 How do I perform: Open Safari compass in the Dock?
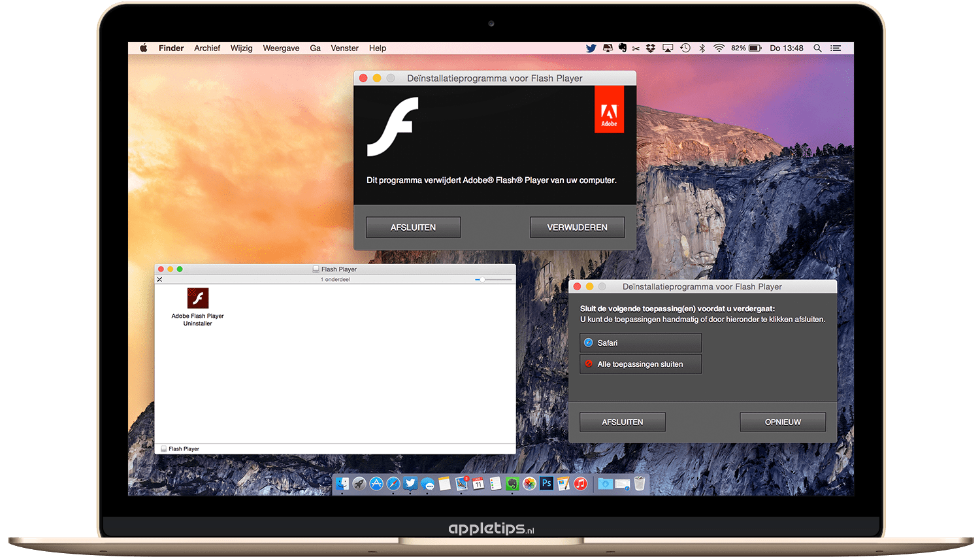[x=393, y=484]
